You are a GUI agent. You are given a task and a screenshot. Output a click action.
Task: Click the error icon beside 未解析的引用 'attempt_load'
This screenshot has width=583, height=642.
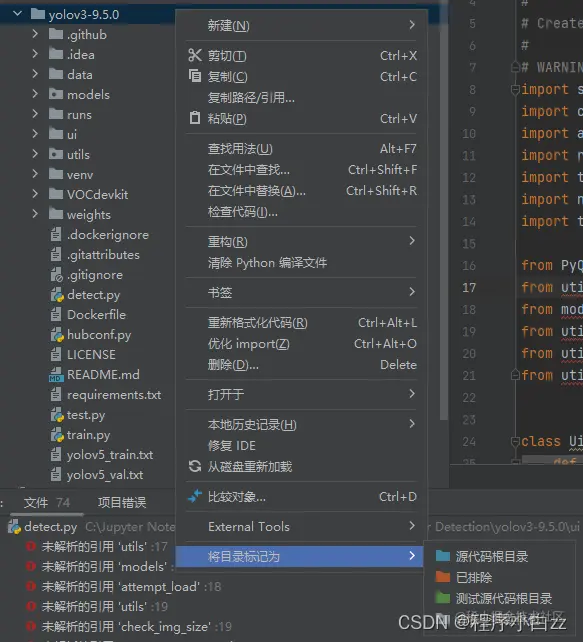click(31, 586)
